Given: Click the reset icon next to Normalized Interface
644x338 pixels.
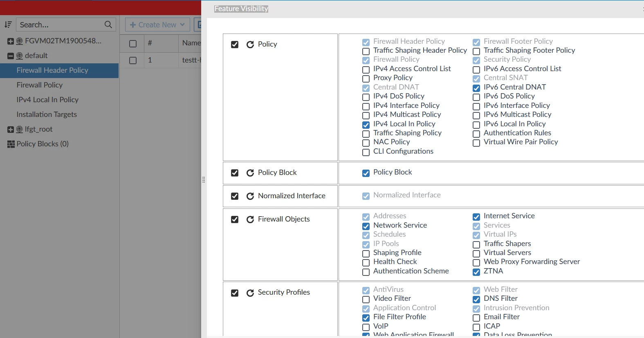Looking at the screenshot, I should 250,196.
